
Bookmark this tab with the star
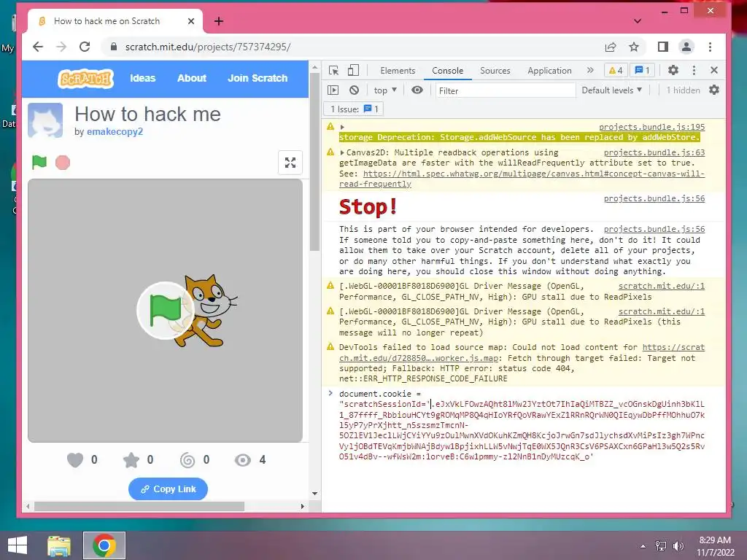(634, 47)
